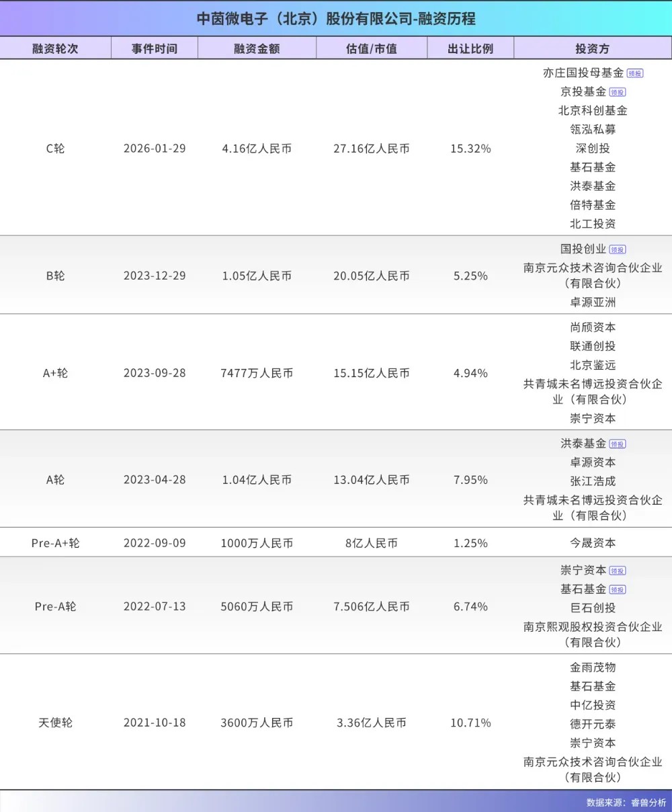
Task: Click the 27.16亿人民币 valuation cell
Action: [x=372, y=148]
